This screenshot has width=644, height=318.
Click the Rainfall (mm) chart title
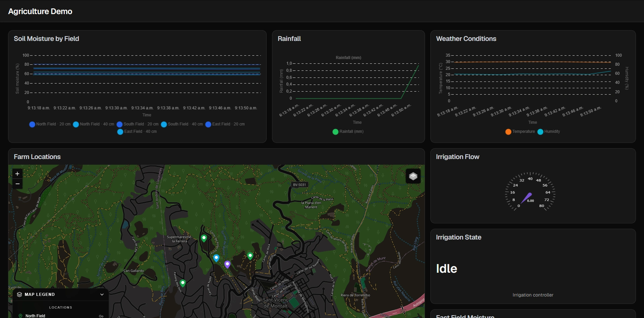348,58
